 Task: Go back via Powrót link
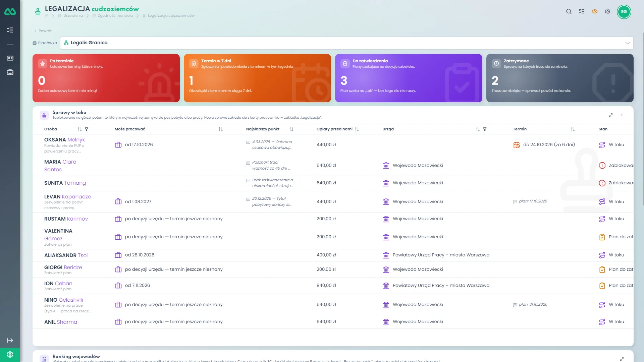43,31
